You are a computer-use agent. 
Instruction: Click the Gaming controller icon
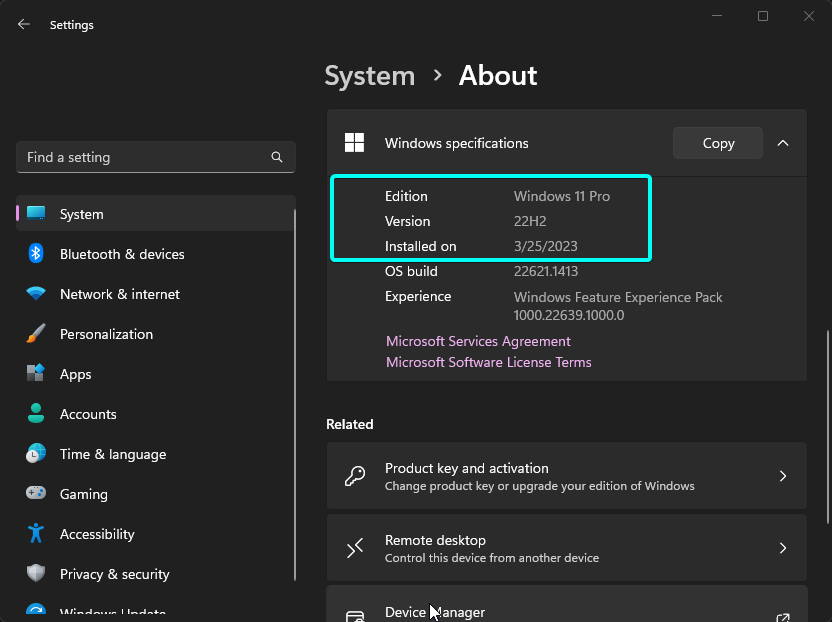point(36,493)
